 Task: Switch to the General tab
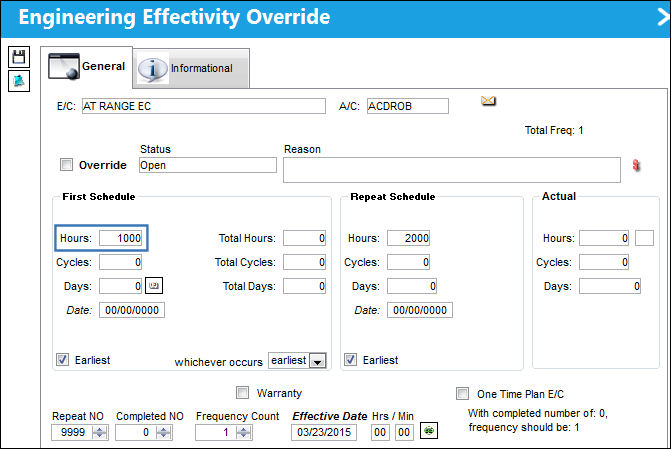pos(87,66)
